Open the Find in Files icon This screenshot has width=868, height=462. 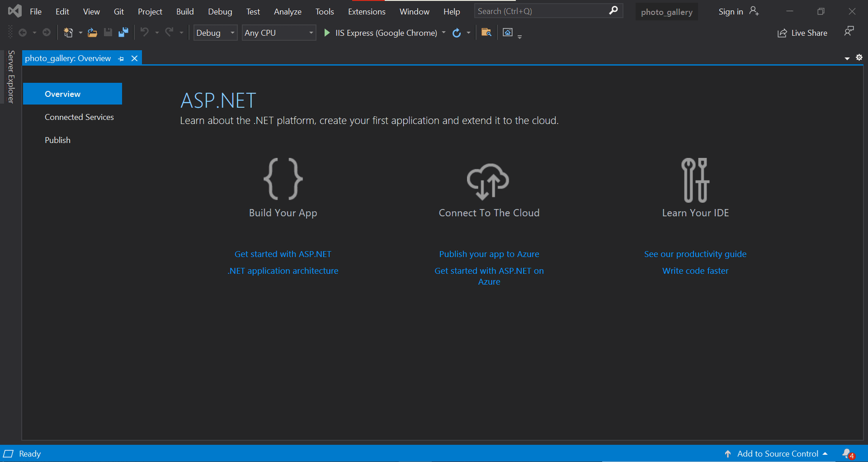[486, 33]
